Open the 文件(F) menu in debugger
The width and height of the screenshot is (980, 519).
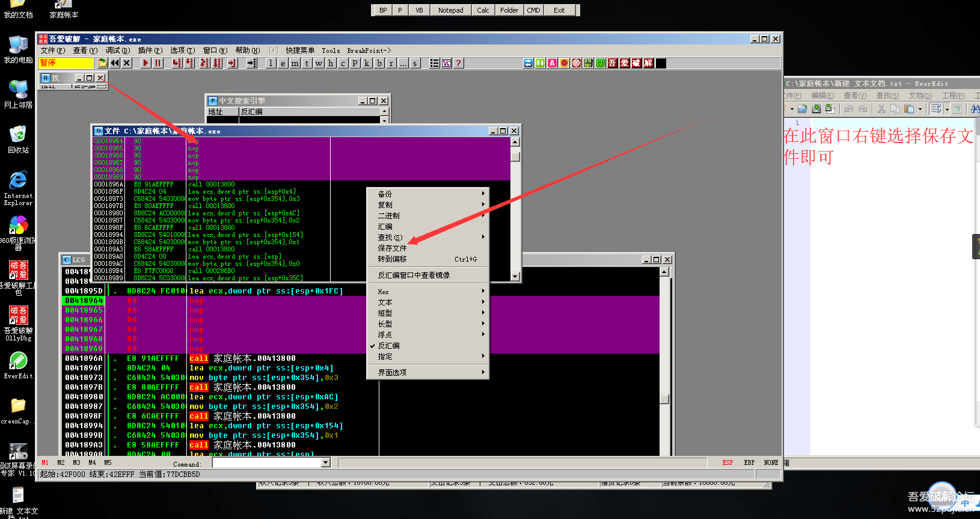click(x=53, y=51)
